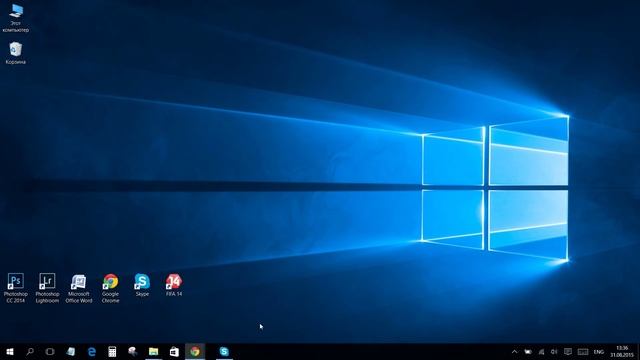Select the Microsoft Office Word shortcut
Screen dimensions: 640x360
click(79, 288)
